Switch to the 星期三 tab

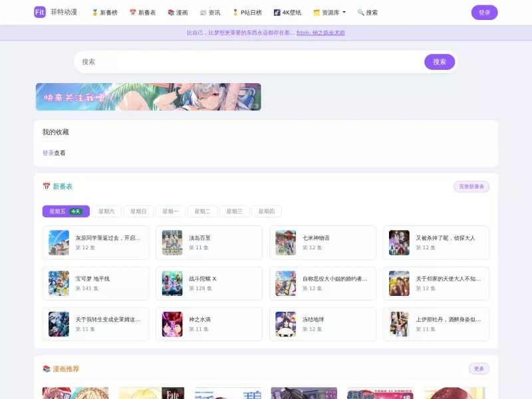tap(235, 211)
